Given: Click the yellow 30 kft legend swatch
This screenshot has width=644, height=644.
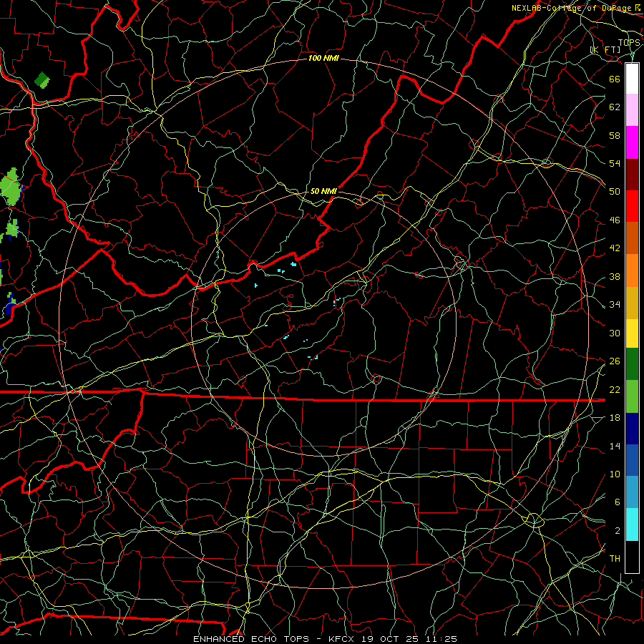Looking at the screenshot, I should pos(632,333).
